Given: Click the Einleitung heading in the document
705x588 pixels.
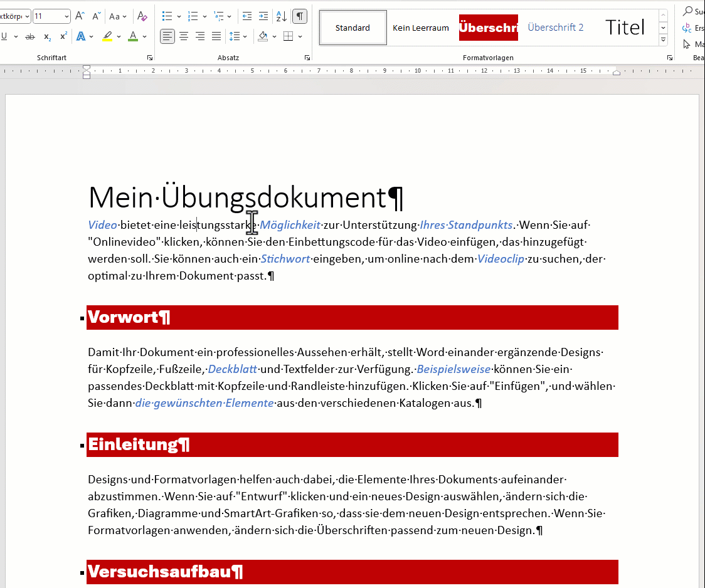Looking at the screenshot, I should tap(133, 444).
